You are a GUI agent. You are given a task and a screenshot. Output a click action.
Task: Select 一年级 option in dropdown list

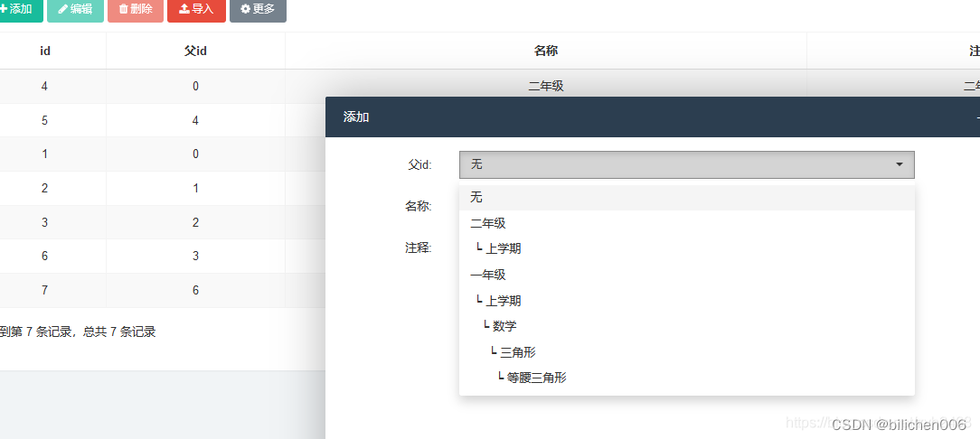point(687,275)
